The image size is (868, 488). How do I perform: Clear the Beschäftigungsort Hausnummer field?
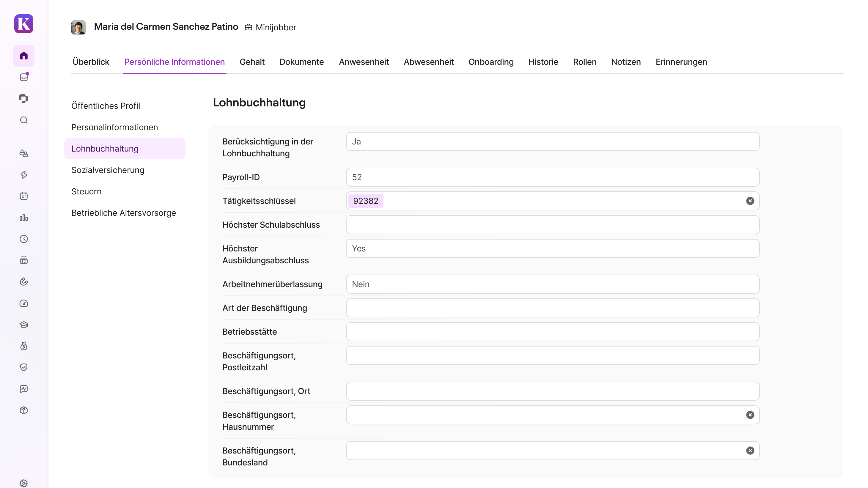[x=750, y=415]
